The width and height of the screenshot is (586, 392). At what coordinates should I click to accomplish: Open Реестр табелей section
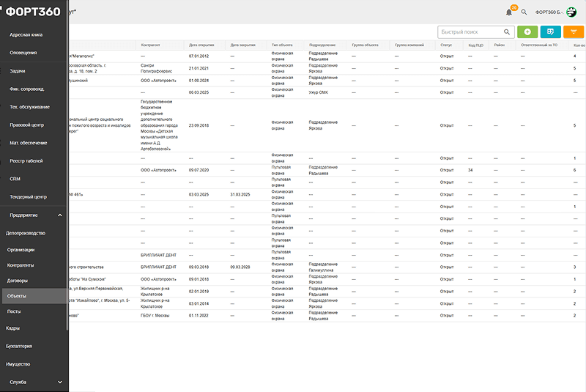(26, 160)
